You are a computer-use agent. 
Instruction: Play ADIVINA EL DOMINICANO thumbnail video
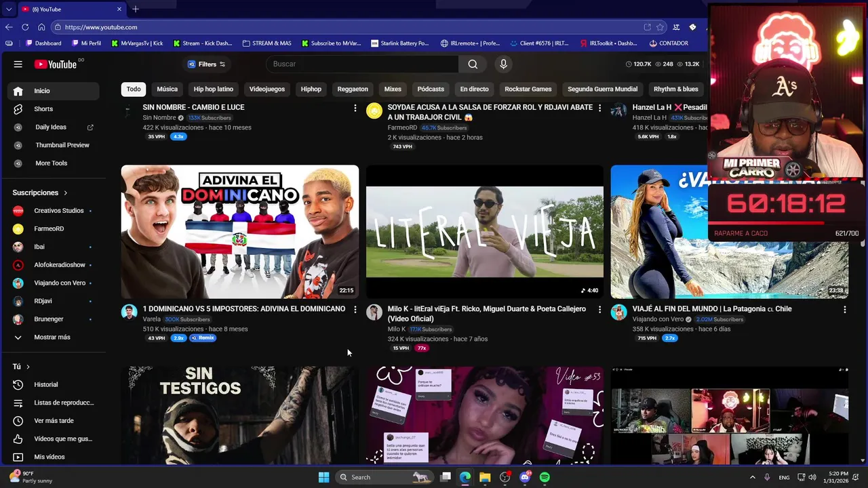click(240, 232)
